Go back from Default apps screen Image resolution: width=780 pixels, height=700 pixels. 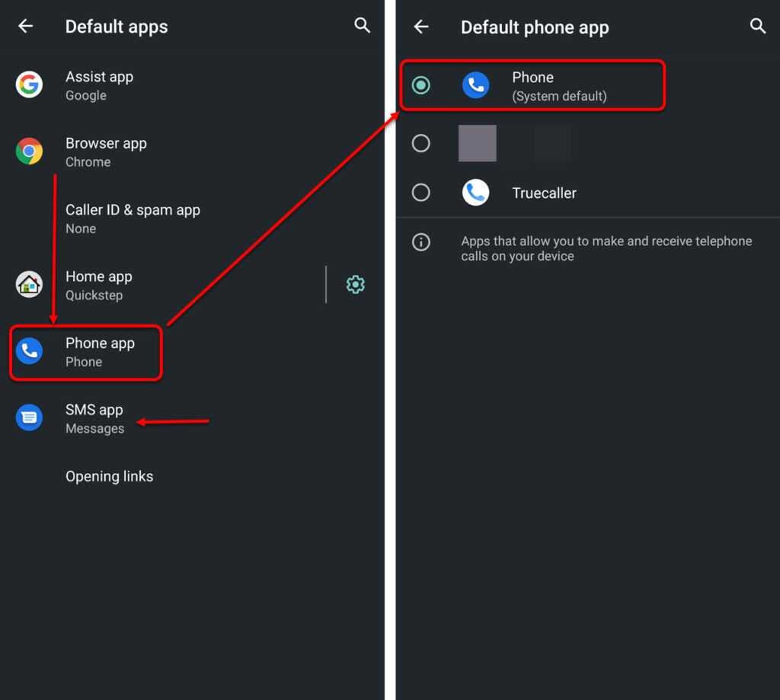coord(25,26)
